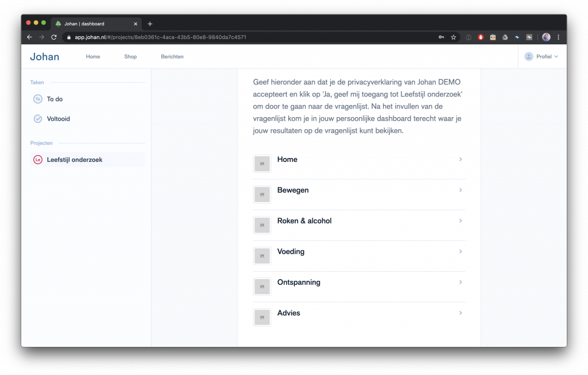
Task: Click the browser forward arrow
Action: [x=41, y=37]
